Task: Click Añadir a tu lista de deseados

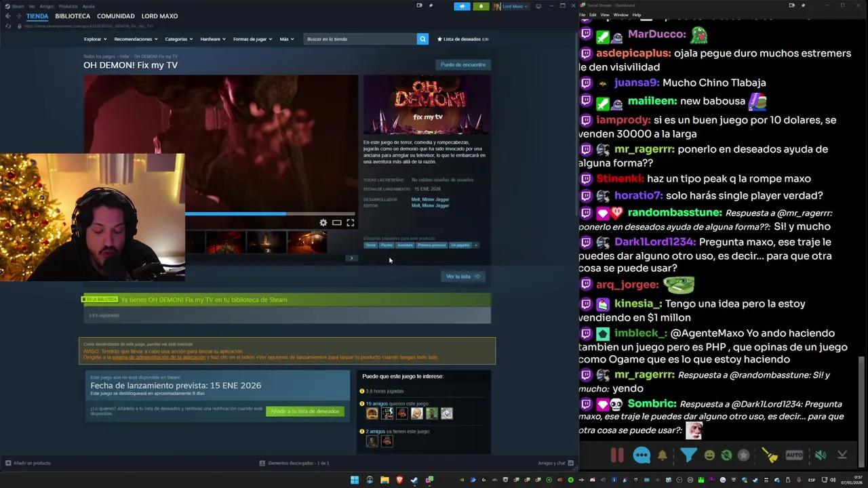Action: (x=305, y=411)
